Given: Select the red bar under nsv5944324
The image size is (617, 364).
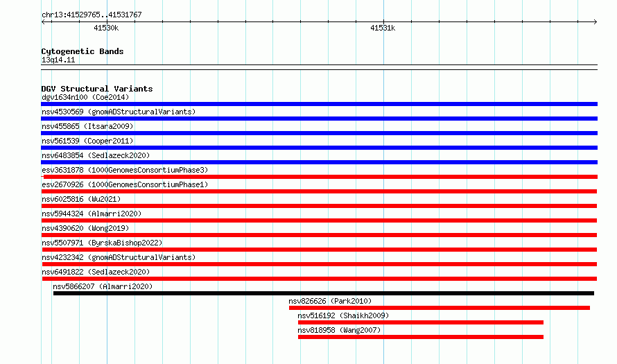Looking at the screenshot, I should coord(319,220).
